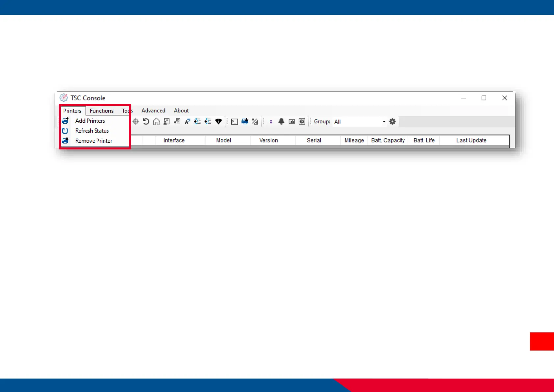The height and width of the screenshot is (392, 554).
Task: Expand the Group dropdown showing All
Action: (384, 122)
